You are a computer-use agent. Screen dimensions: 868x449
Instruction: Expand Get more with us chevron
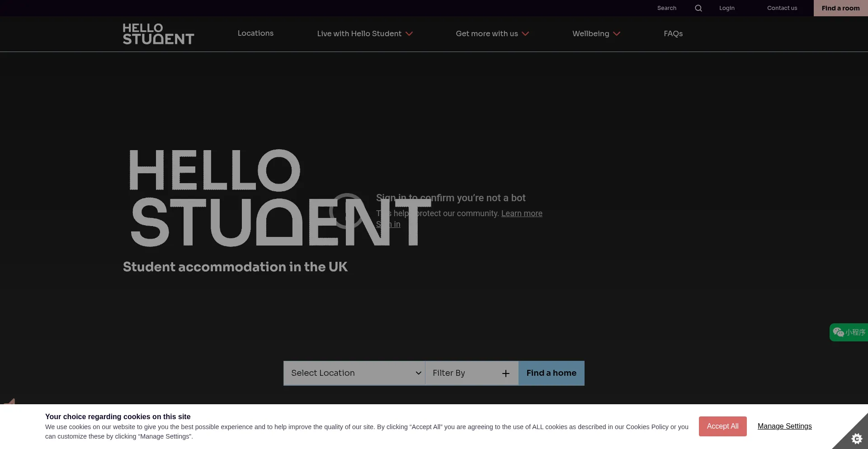(x=525, y=34)
